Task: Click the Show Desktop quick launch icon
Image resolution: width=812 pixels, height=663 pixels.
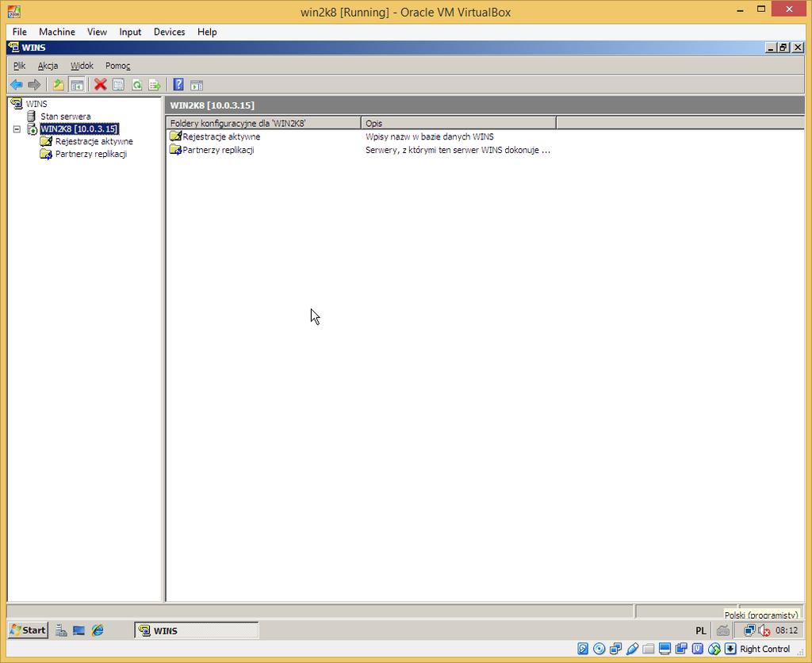Action: [79, 630]
